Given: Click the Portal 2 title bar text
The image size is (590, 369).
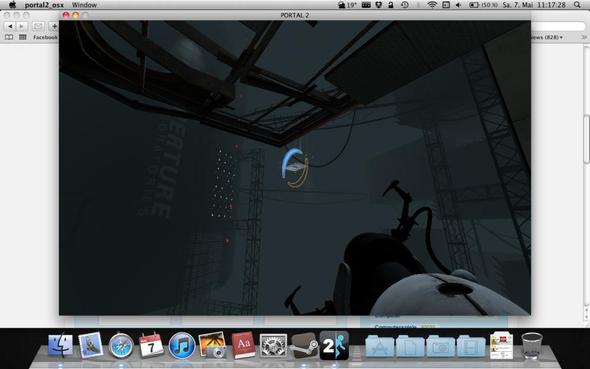Looking at the screenshot, I should point(295,15).
